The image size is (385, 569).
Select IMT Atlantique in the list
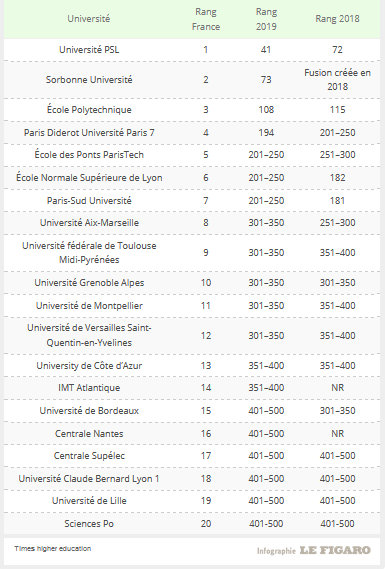click(89, 388)
